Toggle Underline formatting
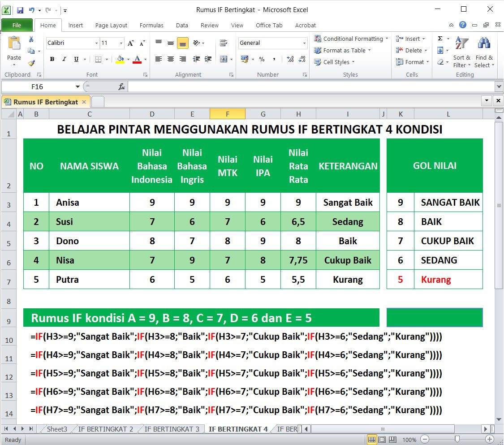The image size is (504, 445). (x=76, y=59)
